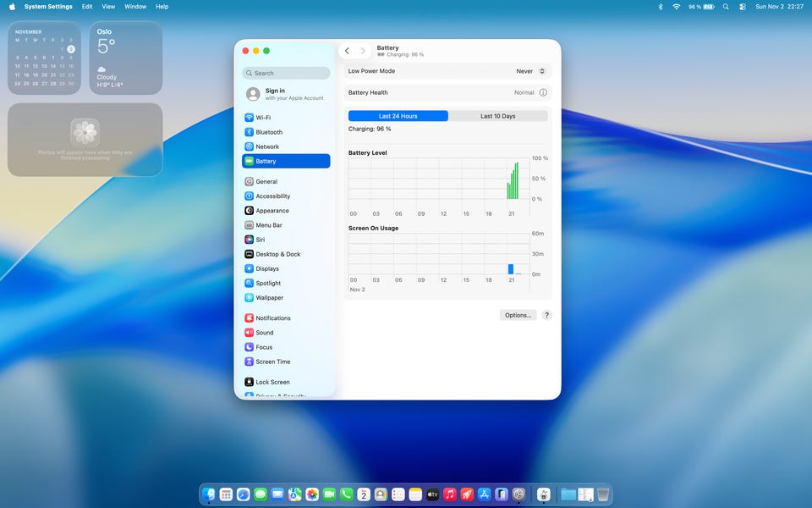The width and height of the screenshot is (812, 508).
Task: Click the Search field in sidebar
Action: click(x=286, y=73)
